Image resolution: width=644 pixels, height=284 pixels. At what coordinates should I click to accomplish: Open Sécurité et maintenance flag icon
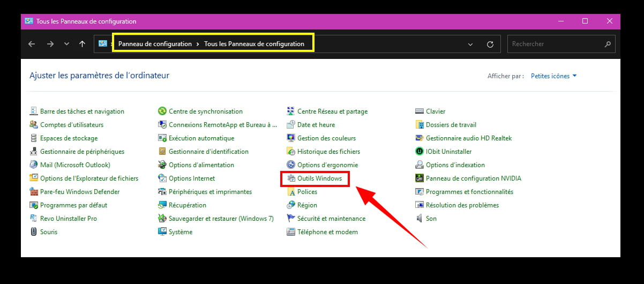[291, 219]
